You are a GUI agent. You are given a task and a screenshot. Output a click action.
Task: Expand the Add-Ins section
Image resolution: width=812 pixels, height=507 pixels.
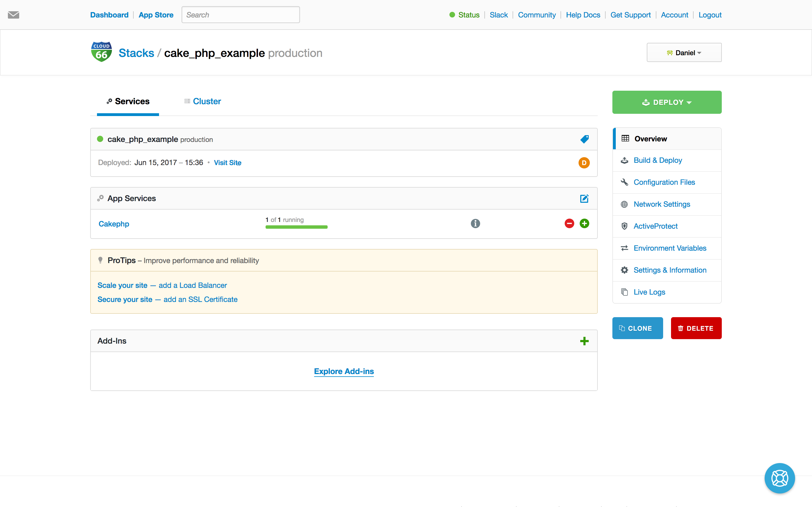(584, 341)
